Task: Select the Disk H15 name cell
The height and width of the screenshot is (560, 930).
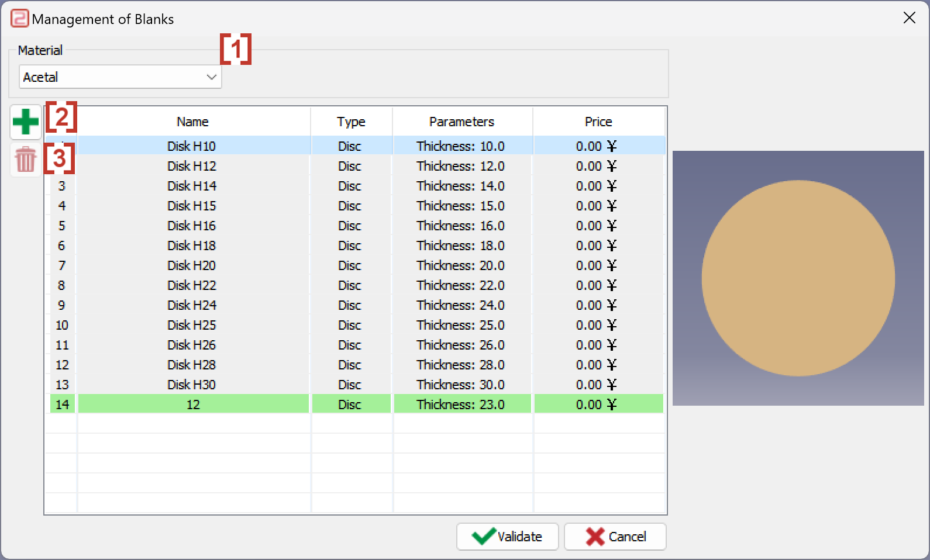Action: pyautogui.click(x=193, y=206)
